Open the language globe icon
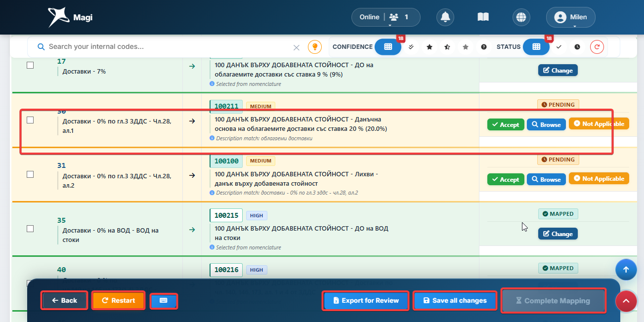The height and width of the screenshot is (322, 644). [x=520, y=17]
